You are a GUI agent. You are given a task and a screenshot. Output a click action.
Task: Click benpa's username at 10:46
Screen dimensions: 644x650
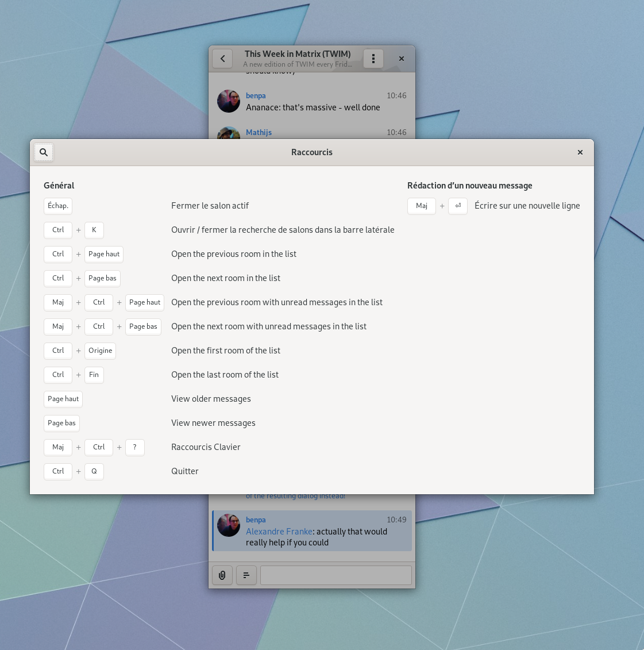click(x=256, y=95)
